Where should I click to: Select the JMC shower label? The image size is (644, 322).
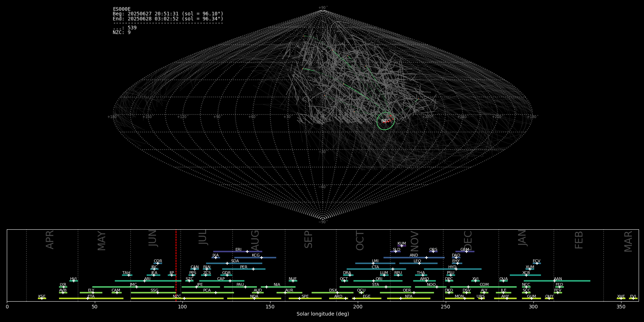tap(133, 285)
